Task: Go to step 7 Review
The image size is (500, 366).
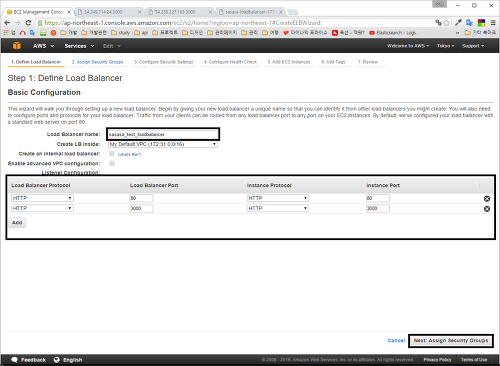Action: tap(368, 62)
